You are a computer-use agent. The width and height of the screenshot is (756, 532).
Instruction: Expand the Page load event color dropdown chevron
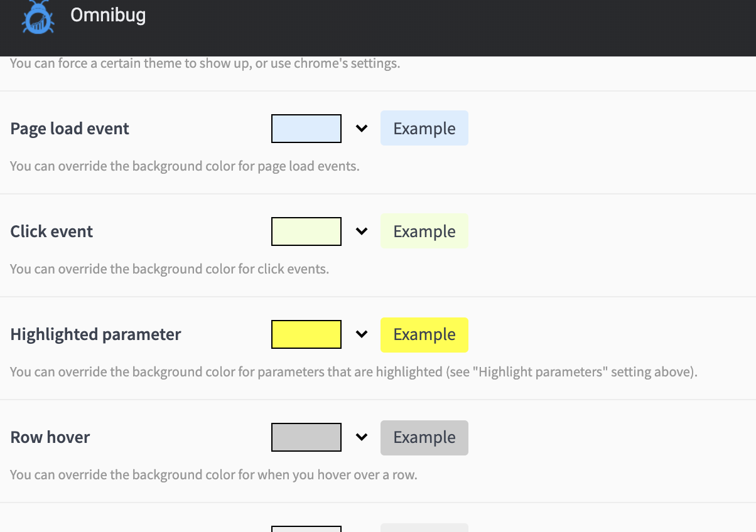[x=361, y=128]
